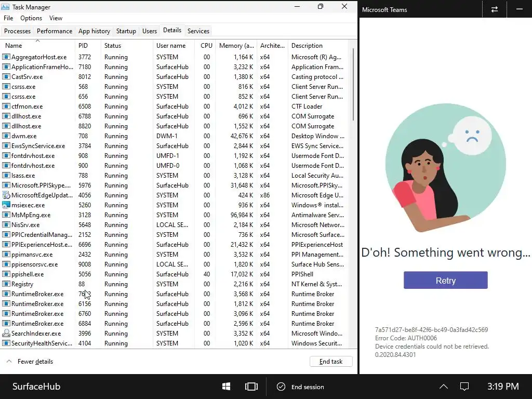Click the Task Manager title bar icon
532x399 pixels.
coord(5,7)
